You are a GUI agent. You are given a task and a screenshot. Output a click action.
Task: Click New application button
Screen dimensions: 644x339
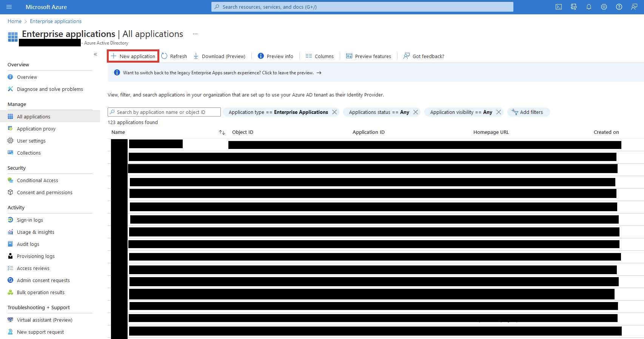point(133,56)
